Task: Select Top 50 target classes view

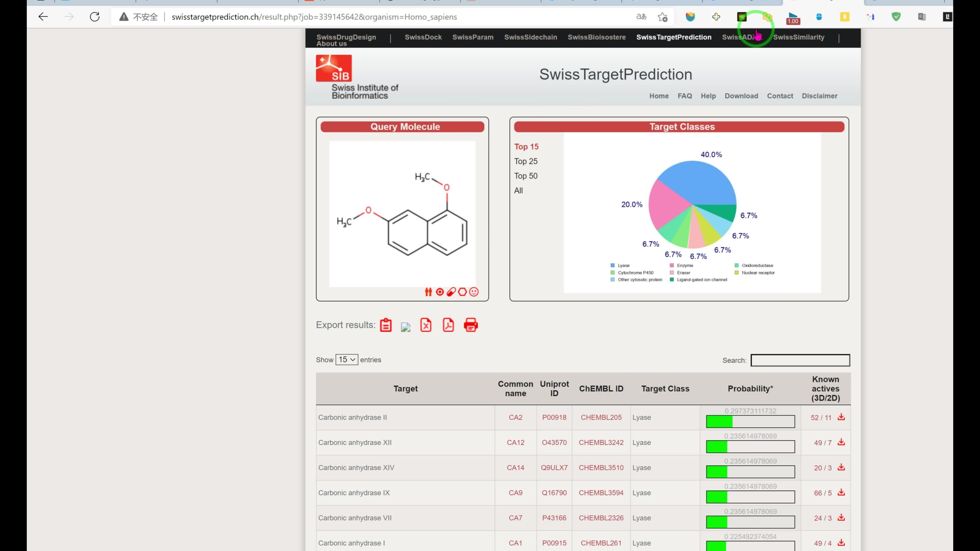Action: (x=526, y=176)
